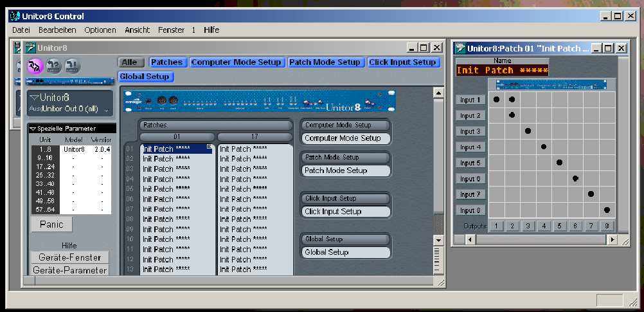Click the Panic button

(x=51, y=225)
